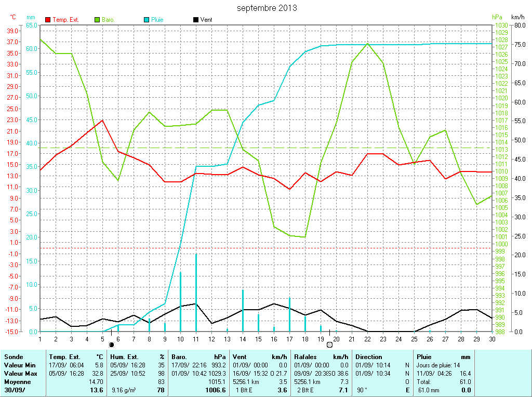
Task: Click the Direction column header
Action: pos(368,357)
